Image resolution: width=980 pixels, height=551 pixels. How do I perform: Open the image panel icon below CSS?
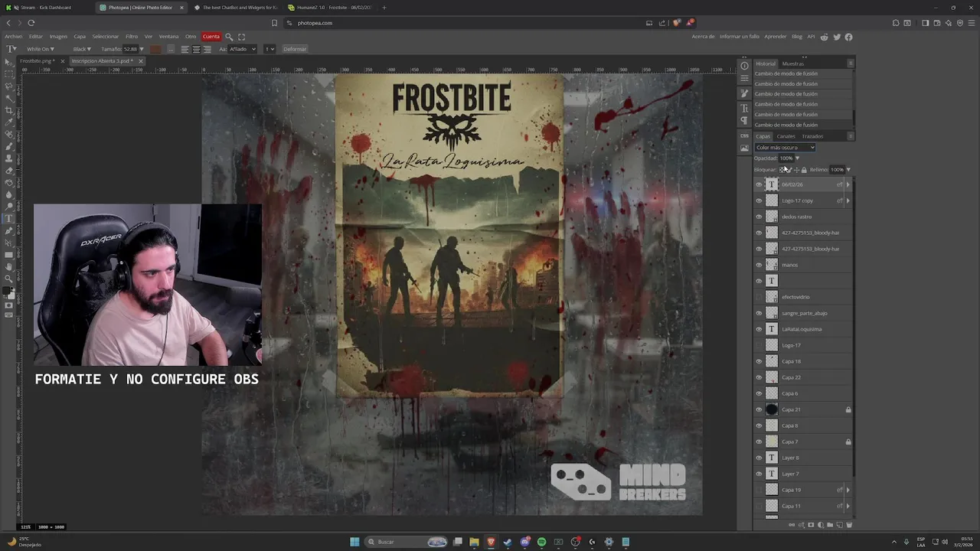click(x=744, y=148)
